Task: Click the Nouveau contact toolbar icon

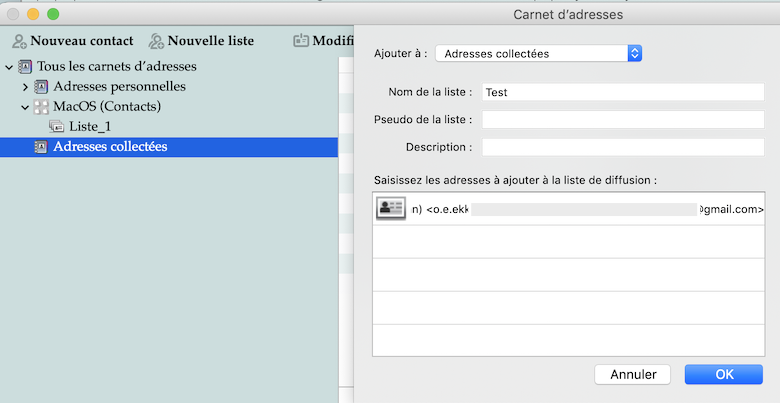Action: tap(19, 41)
